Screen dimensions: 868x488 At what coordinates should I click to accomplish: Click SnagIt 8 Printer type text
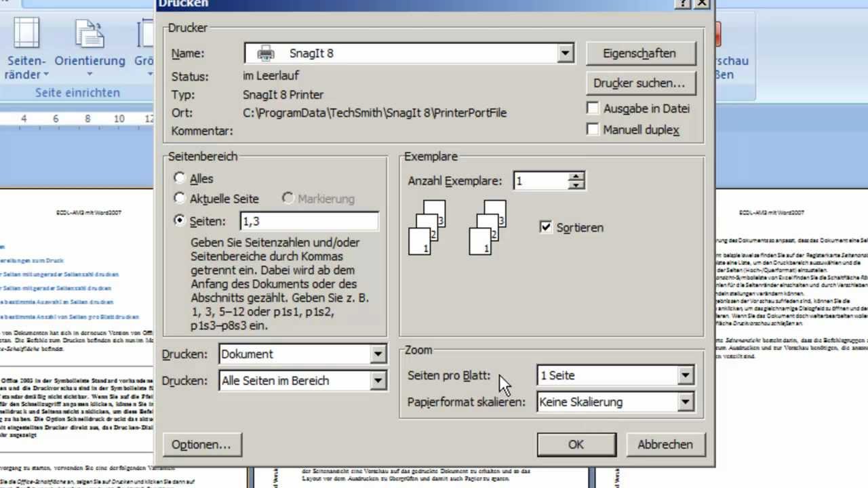pos(283,95)
